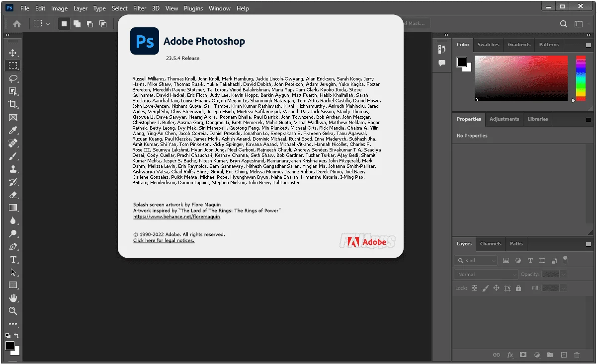Select the Eyedropper tool

pos(13,130)
